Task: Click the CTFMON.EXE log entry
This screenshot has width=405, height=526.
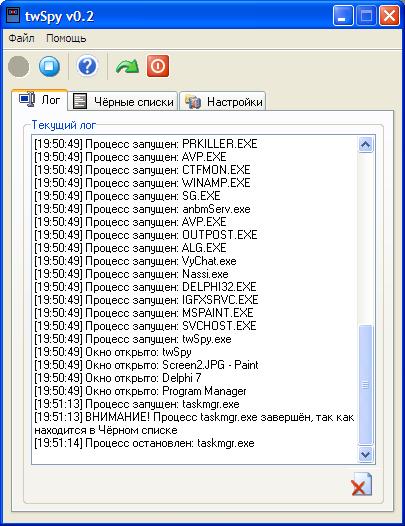Action: coord(142,170)
